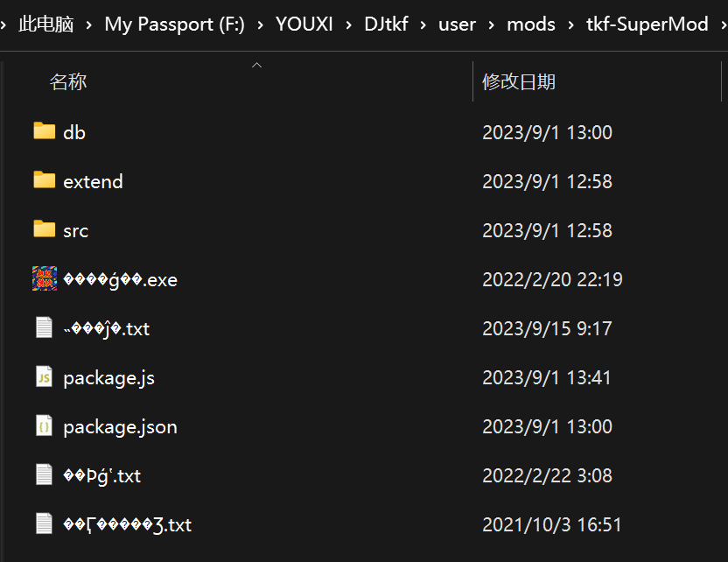Screen dimensions: 728x562
Task: Select the package.json file icon
Action: tap(44, 426)
